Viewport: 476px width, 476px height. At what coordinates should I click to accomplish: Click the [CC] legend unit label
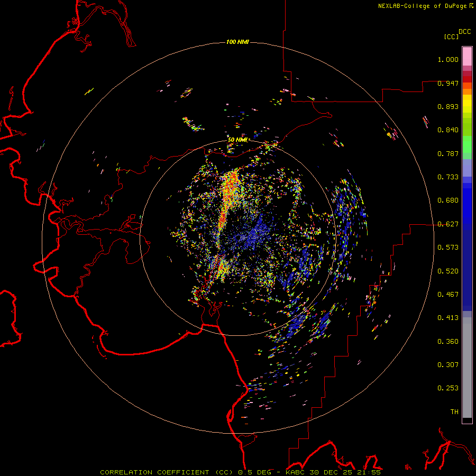[x=451, y=36]
